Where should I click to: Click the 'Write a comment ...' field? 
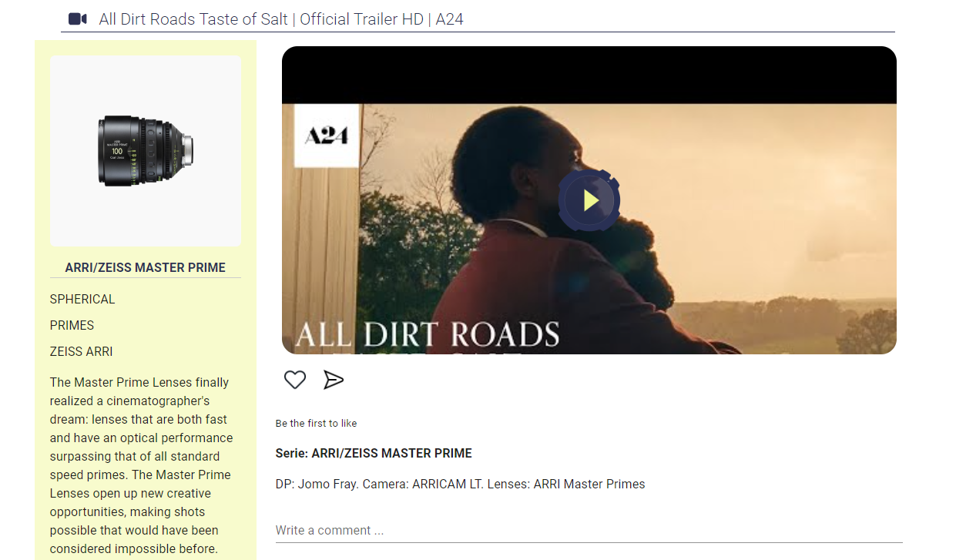coord(589,530)
